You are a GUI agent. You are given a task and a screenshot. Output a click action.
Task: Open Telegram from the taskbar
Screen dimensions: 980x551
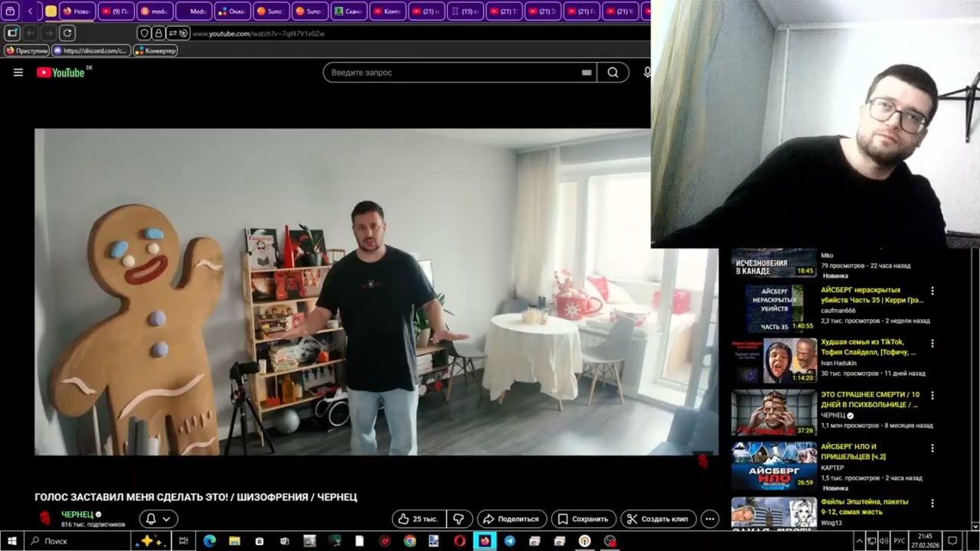pyautogui.click(x=510, y=541)
